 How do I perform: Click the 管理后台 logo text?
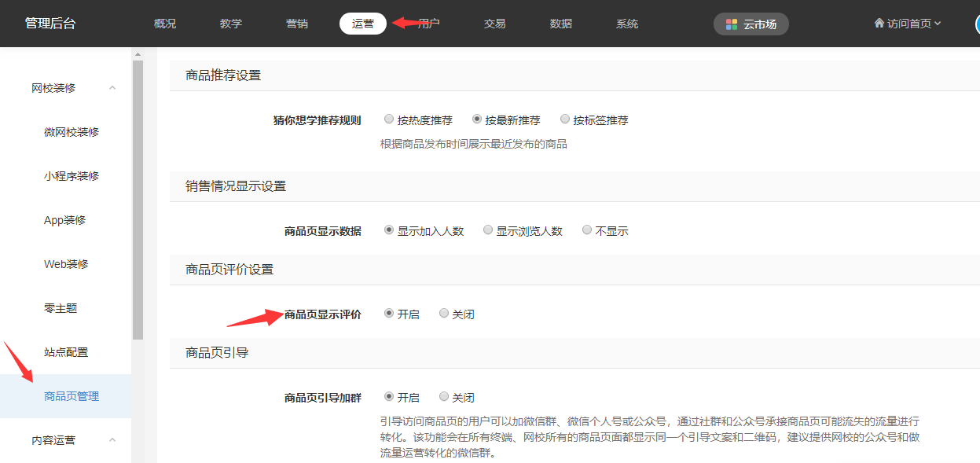pyautogui.click(x=50, y=24)
